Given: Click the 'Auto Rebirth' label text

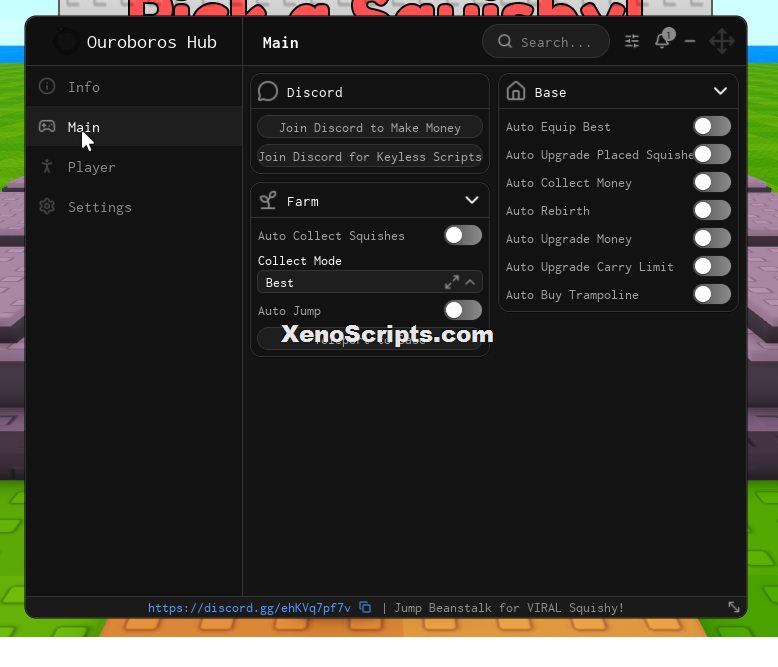Looking at the screenshot, I should coord(548,210).
